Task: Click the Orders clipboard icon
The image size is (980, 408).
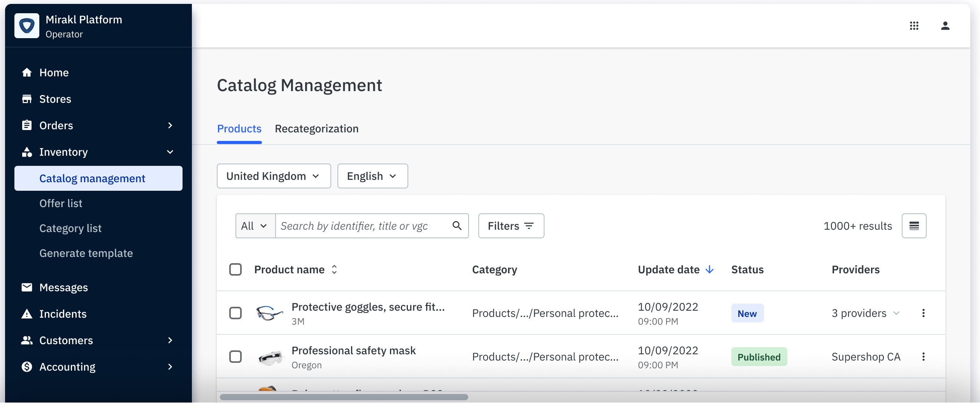Action: [27, 125]
